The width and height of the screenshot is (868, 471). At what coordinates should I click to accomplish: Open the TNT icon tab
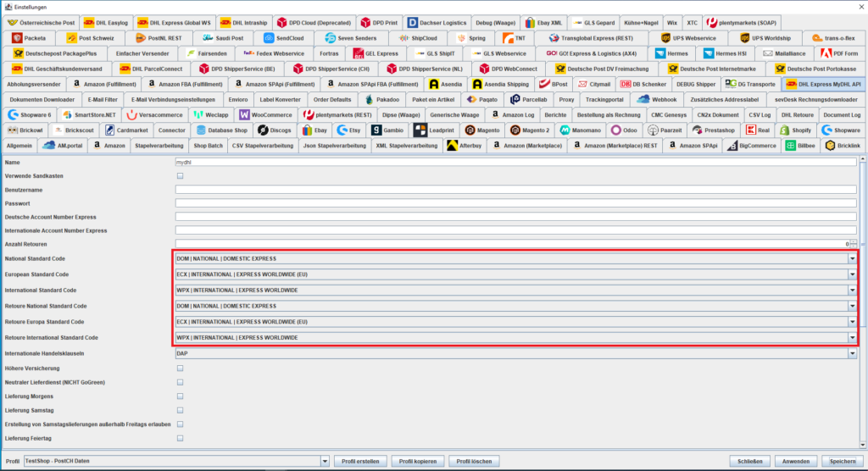[x=508, y=38]
